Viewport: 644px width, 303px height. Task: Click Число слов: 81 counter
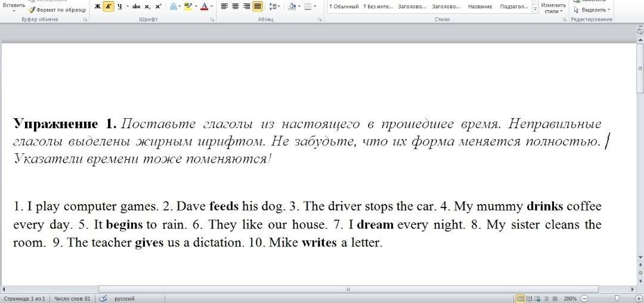[72, 299]
